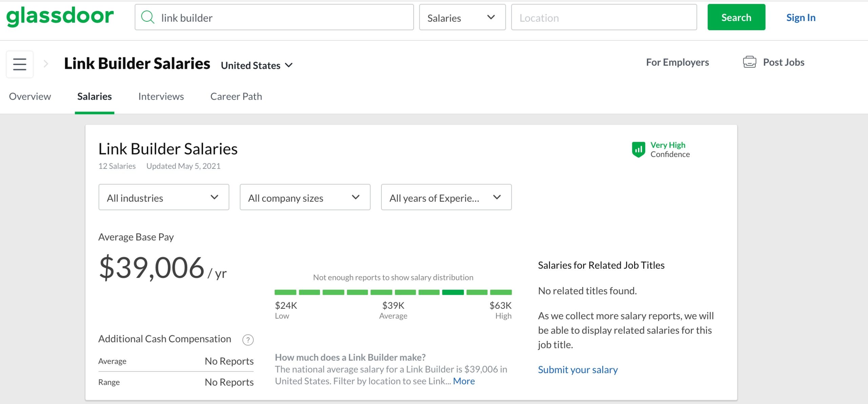Click Submit your salary link
Screen dimensions: 868x404
tap(578, 370)
